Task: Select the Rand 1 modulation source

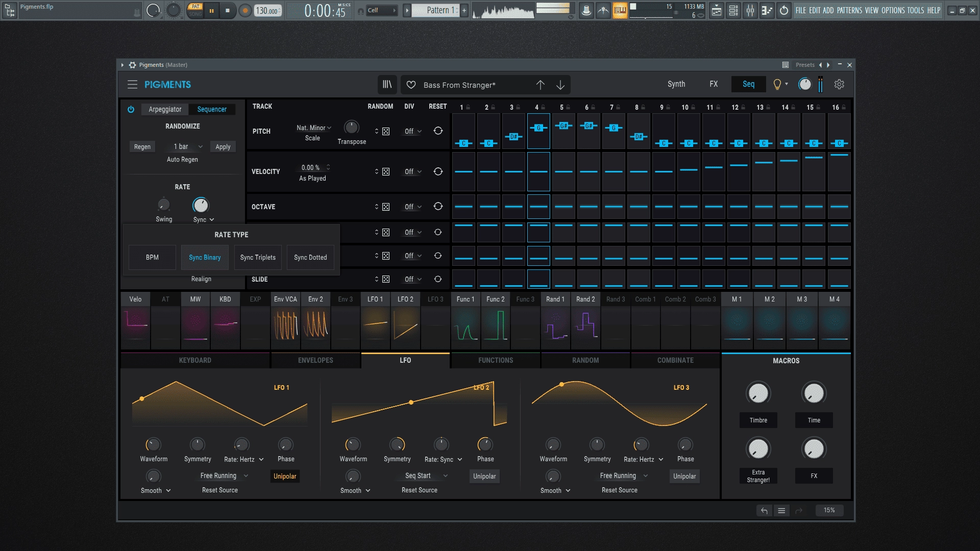Action: tap(555, 320)
